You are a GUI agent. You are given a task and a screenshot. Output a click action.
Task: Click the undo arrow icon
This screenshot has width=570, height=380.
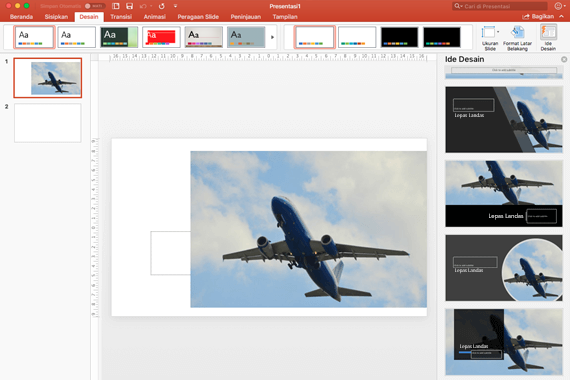[x=143, y=6]
